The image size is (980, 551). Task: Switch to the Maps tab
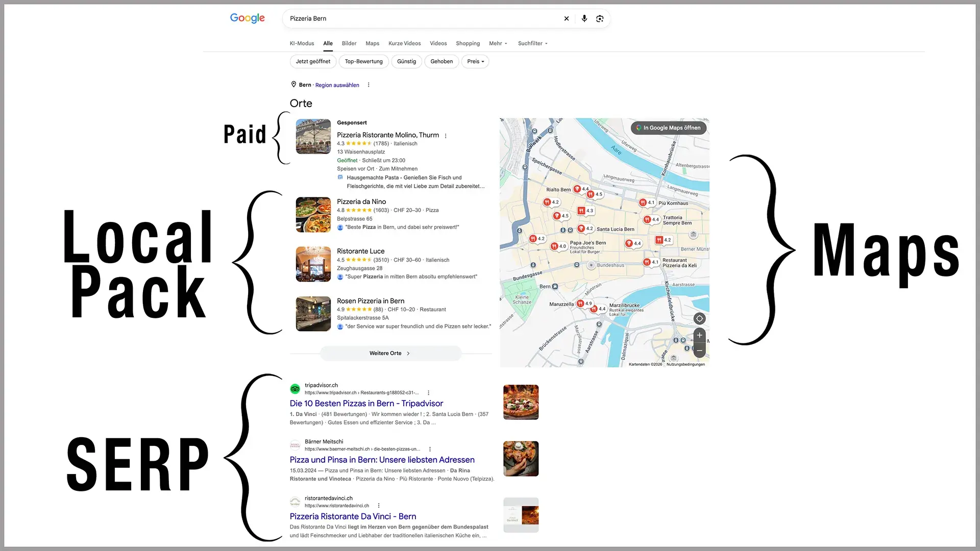pyautogui.click(x=372, y=43)
